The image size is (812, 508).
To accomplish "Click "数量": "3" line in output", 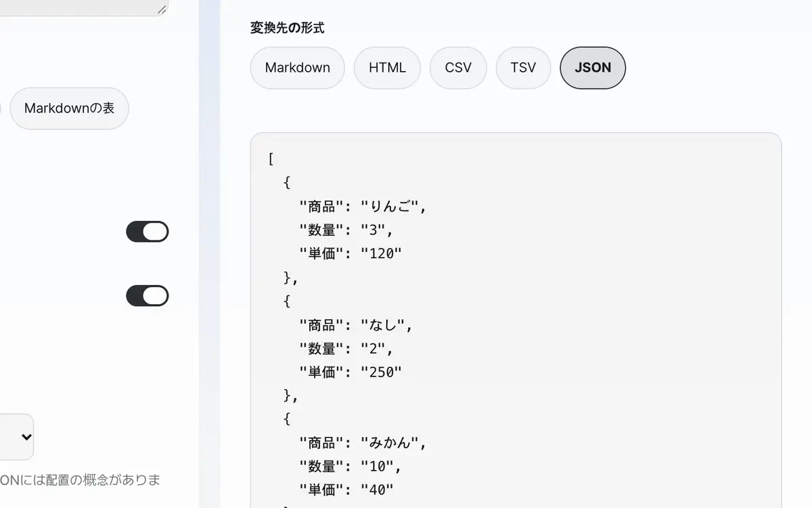I will [346, 230].
